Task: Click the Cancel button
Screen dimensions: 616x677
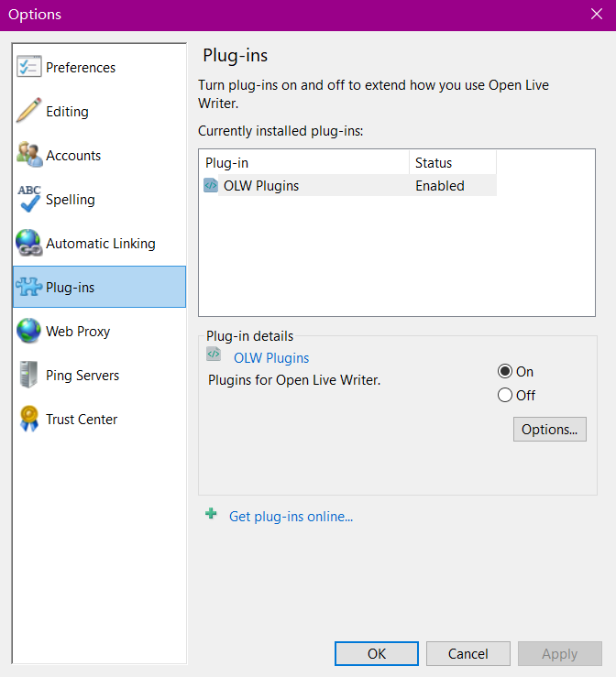Action: [x=467, y=654]
